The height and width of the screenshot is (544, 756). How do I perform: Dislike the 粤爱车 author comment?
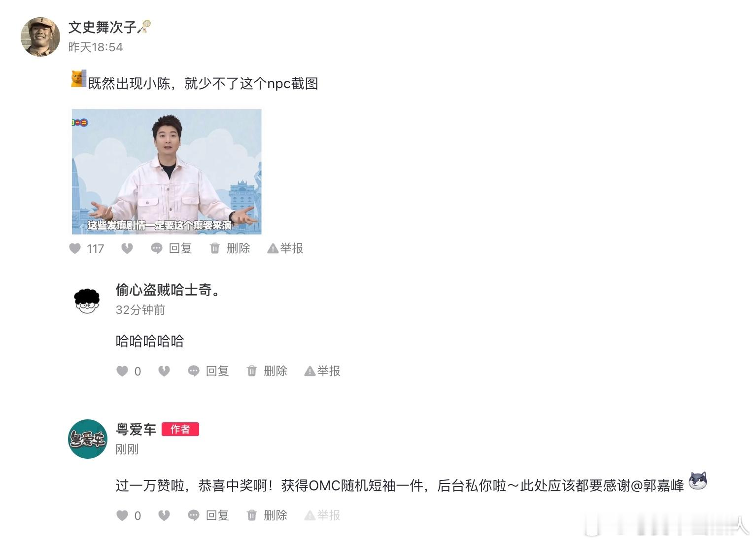pos(164,515)
